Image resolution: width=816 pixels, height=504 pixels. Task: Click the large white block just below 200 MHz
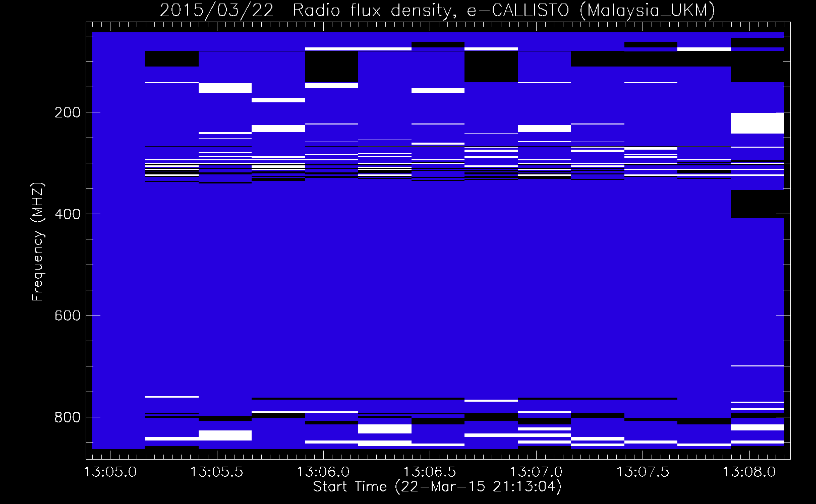[x=757, y=123]
